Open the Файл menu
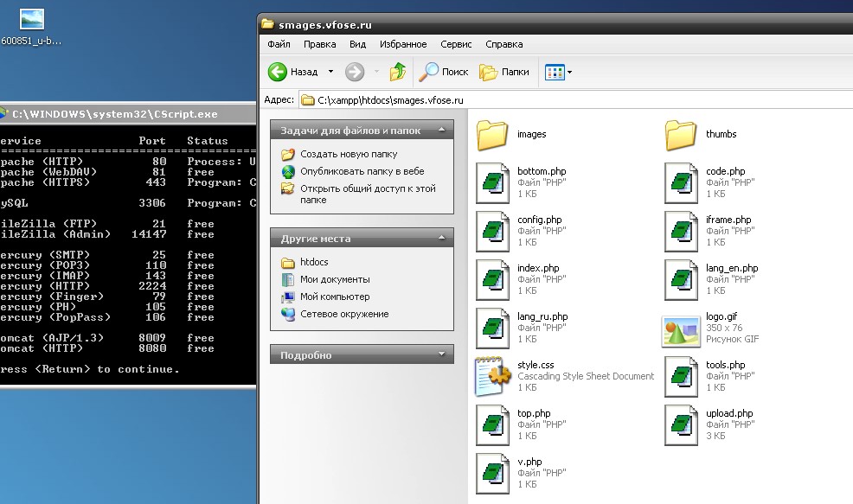 point(279,44)
